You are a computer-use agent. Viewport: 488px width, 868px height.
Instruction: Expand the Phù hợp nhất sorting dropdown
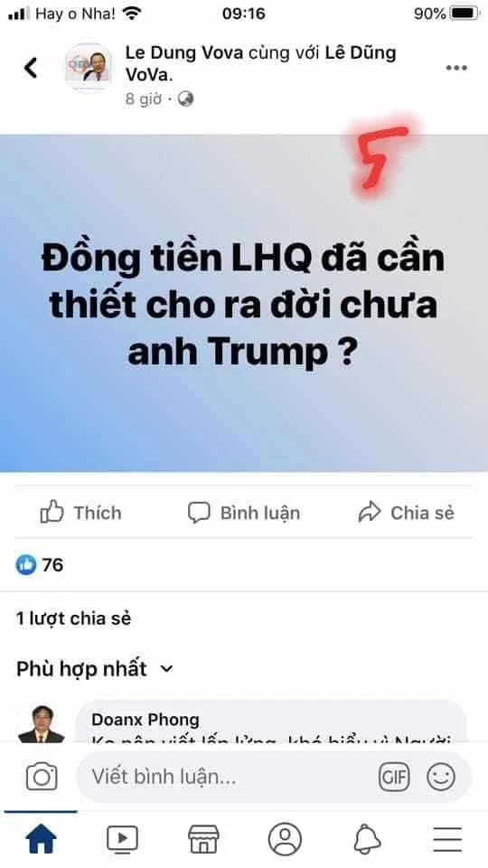[x=95, y=669]
